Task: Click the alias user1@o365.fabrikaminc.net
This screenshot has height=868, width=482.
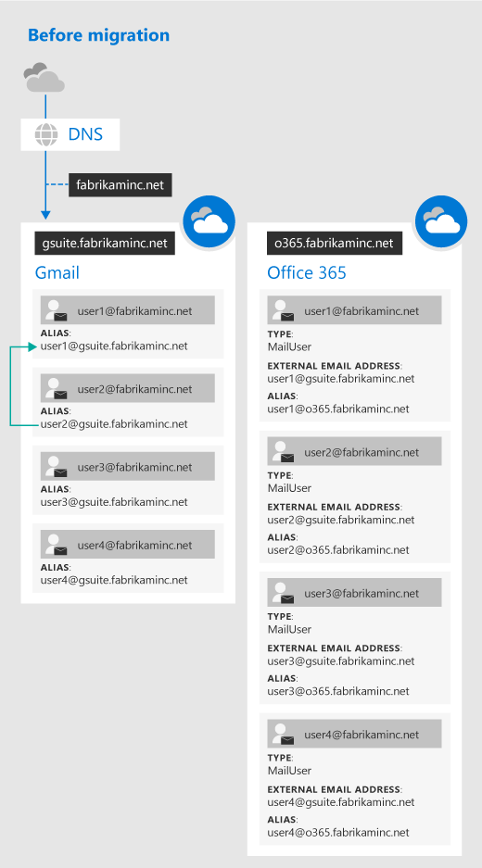Action: (x=338, y=409)
